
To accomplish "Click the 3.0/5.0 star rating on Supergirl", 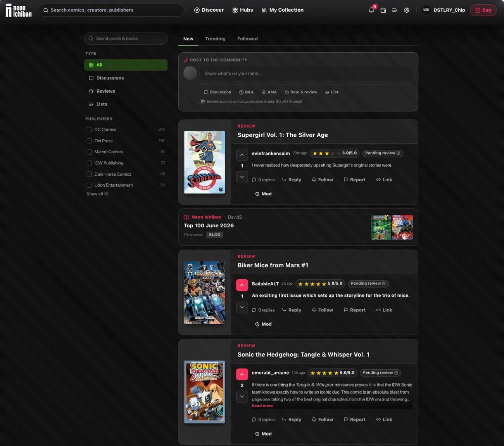I will coord(335,153).
